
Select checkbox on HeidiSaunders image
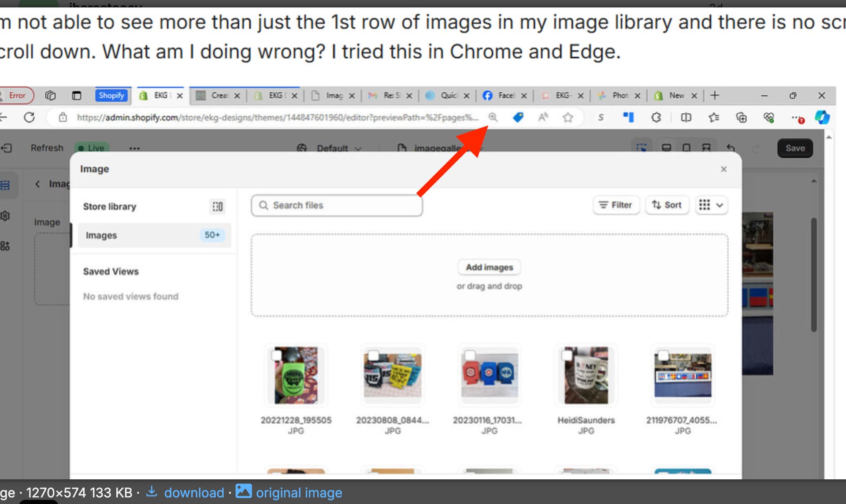[567, 355]
